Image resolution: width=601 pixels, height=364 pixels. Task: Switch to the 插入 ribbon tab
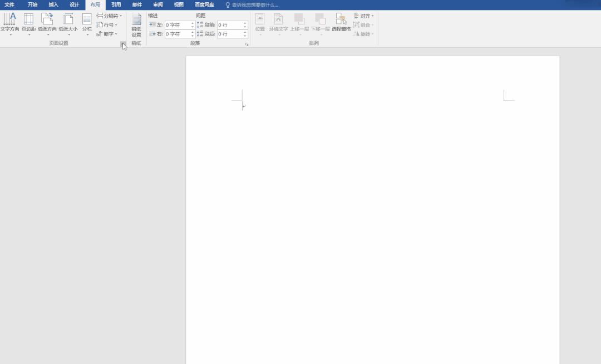(x=53, y=4)
